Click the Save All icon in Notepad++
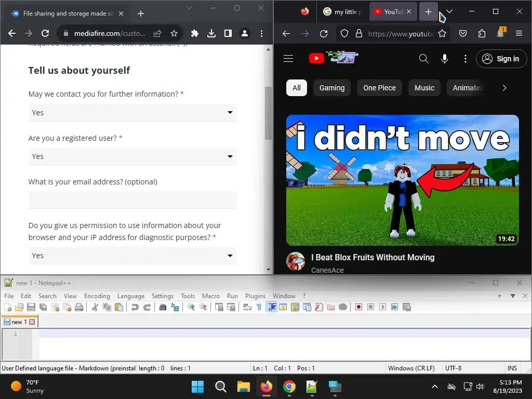The height and width of the screenshot is (399, 532). [x=43, y=308]
